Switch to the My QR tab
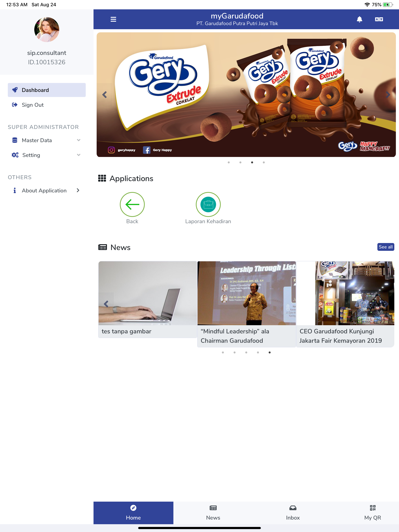399x532 pixels. (373, 513)
